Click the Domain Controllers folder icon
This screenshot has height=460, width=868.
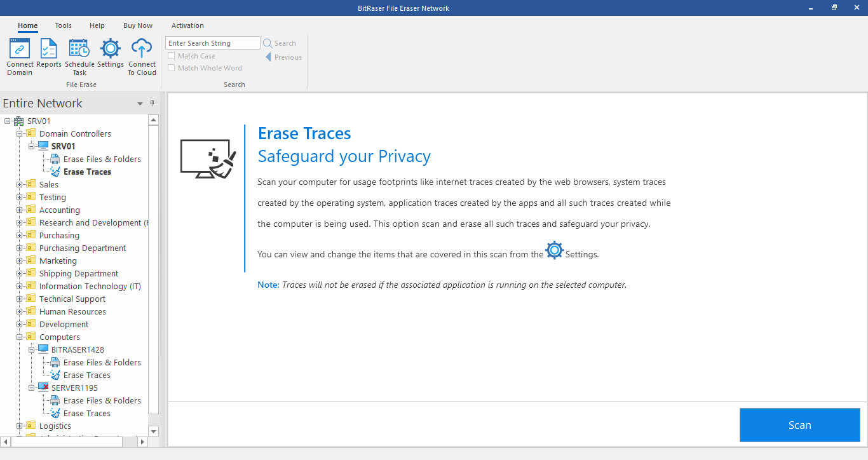(31, 133)
